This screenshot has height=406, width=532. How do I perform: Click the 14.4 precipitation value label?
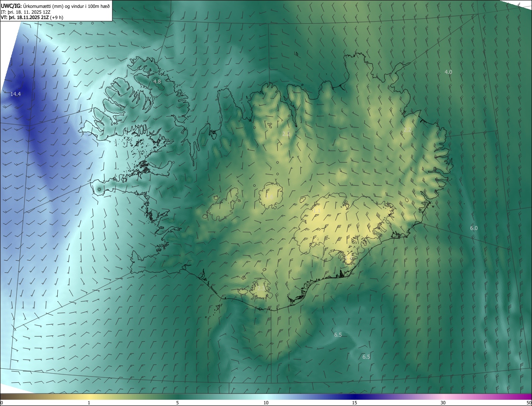pyautogui.click(x=15, y=94)
